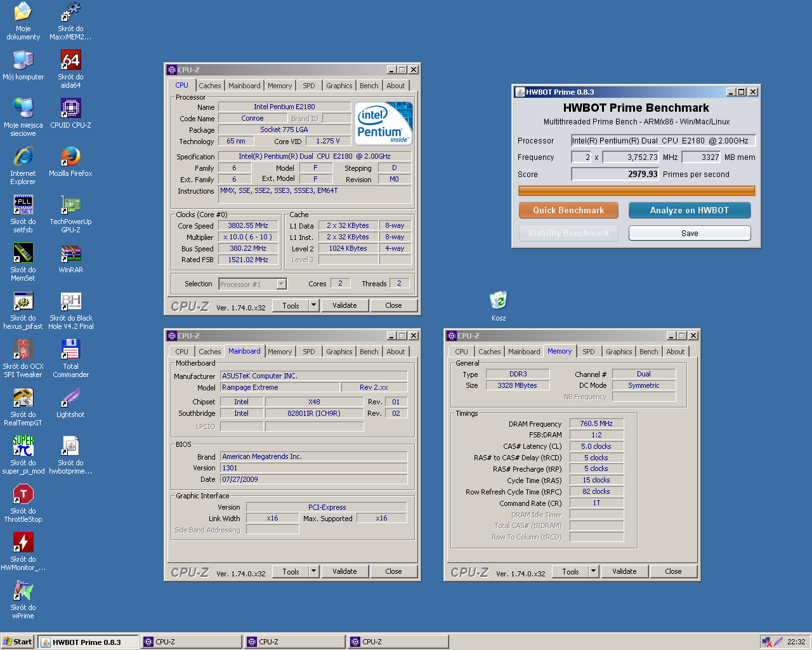The image size is (812, 650).
Task: Switch to Caches tab in top CPU-Z window
Action: (210, 86)
